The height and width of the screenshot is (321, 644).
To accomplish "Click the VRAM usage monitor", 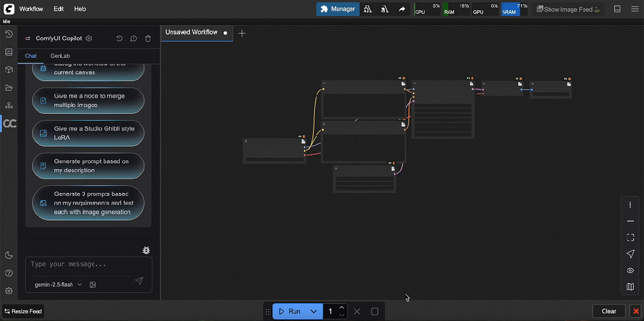I will tap(514, 9).
